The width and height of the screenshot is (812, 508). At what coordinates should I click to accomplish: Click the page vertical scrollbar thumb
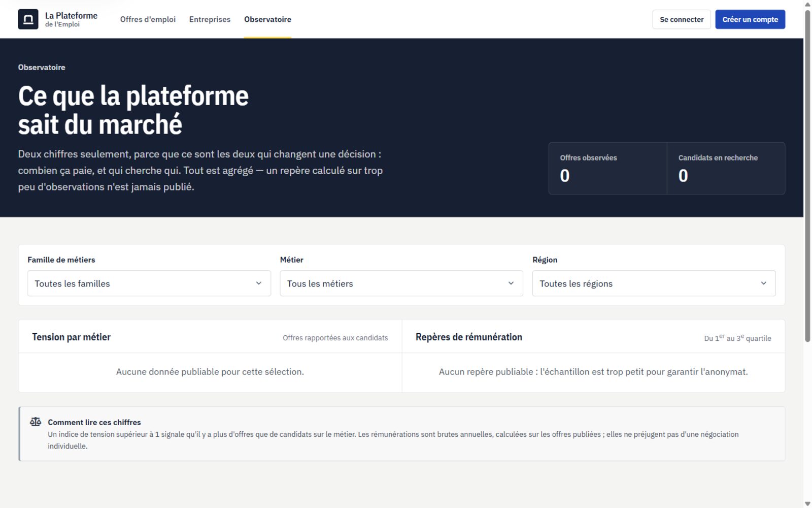coord(807,176)
